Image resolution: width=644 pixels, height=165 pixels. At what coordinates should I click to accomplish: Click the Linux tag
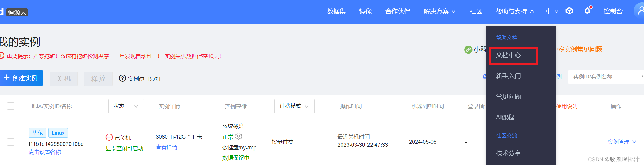click(58, 133)
